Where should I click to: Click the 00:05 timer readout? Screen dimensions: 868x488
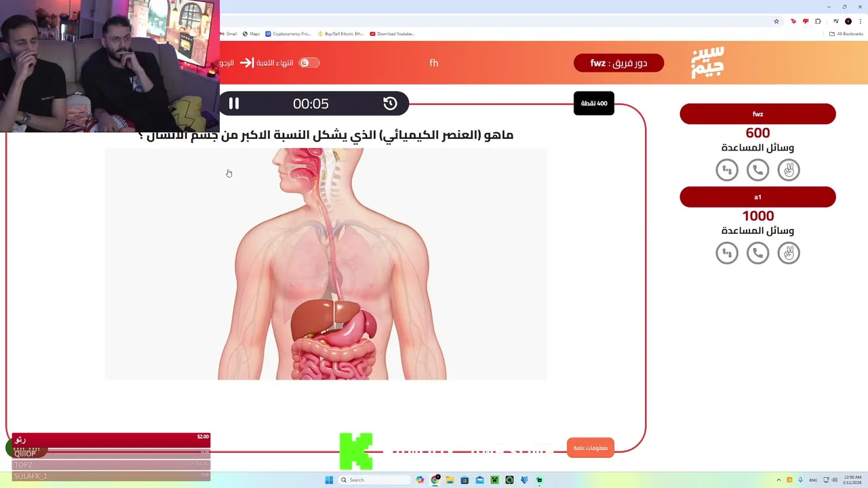[x=311, y=104]
